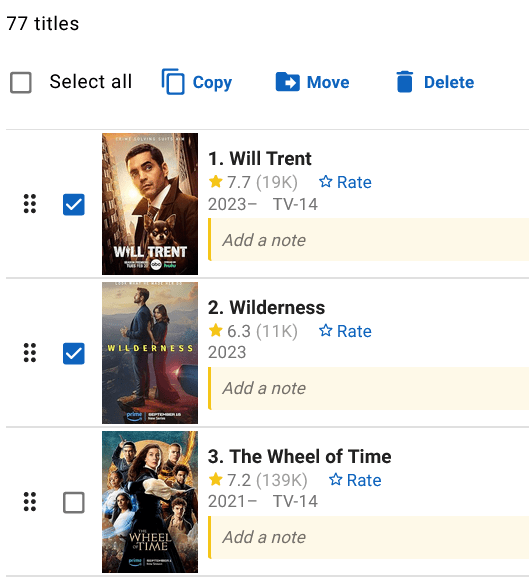Click the drag handle for Will Trent

[x=30, y=203]
